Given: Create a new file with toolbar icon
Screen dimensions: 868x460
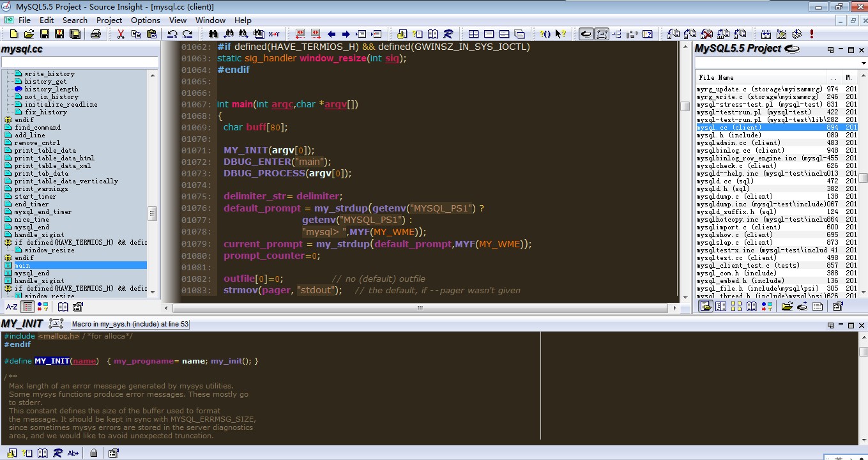Looking at the screenshot, I should coord(13,34).
